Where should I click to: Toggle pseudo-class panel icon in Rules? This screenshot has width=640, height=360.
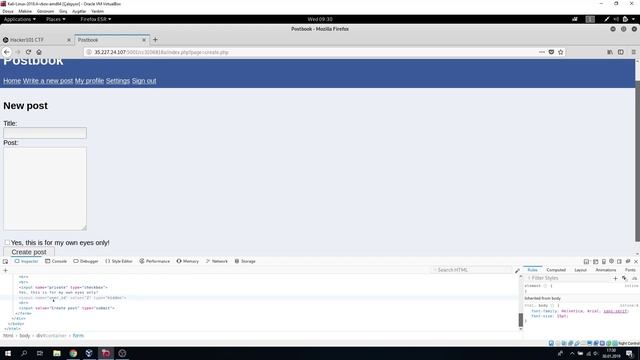pyautogui.click(x=624, y=278)
